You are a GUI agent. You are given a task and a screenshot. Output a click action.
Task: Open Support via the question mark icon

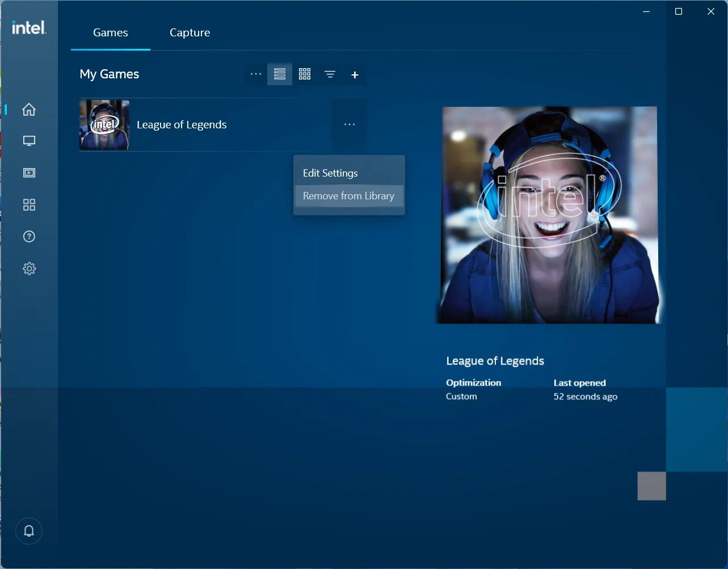[x=29, y=236]
